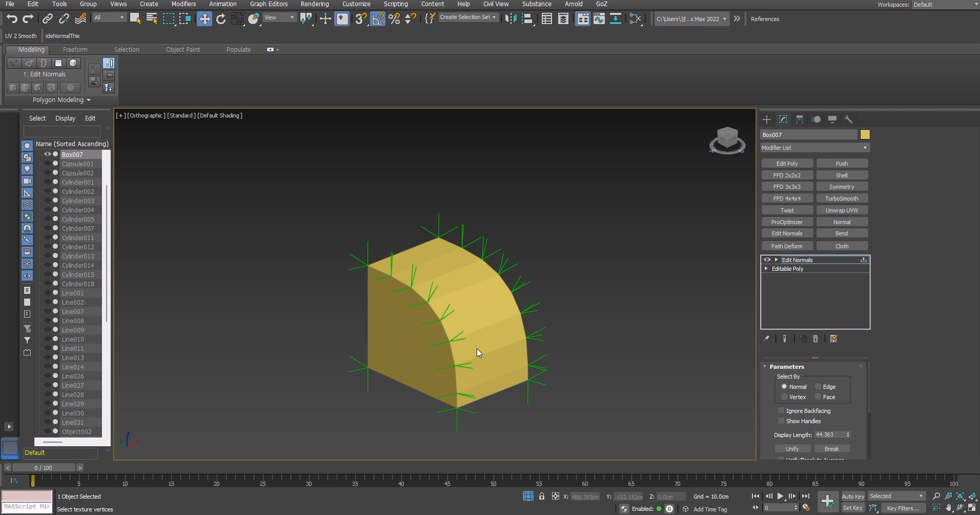Click the Remove modifier trash icon
Screen dimensions: 980x515
[815, 339]
